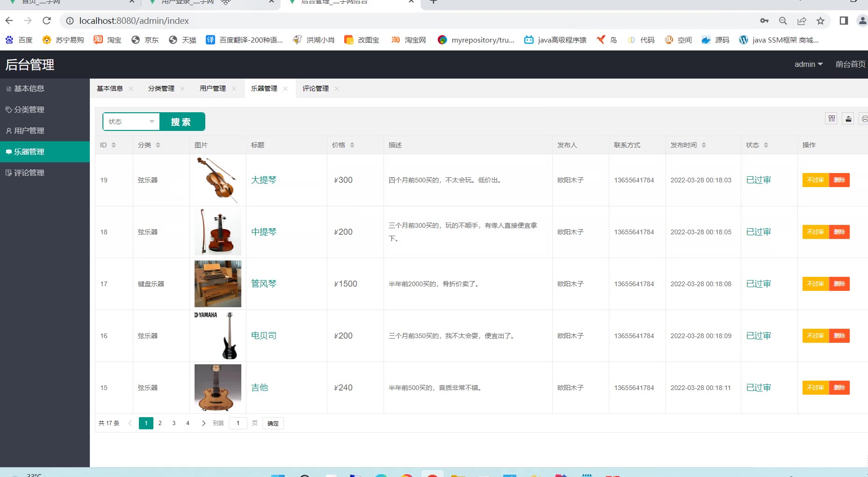
Task: Open 分类管理 in the sidebar
Action: tap(45, 109)
